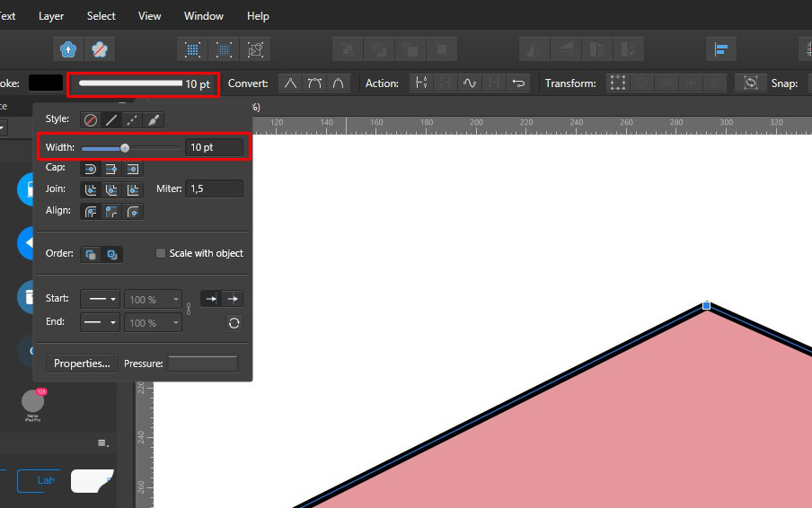812x508 pixels.
Task: Click the Properties... button
Action: 82,363
